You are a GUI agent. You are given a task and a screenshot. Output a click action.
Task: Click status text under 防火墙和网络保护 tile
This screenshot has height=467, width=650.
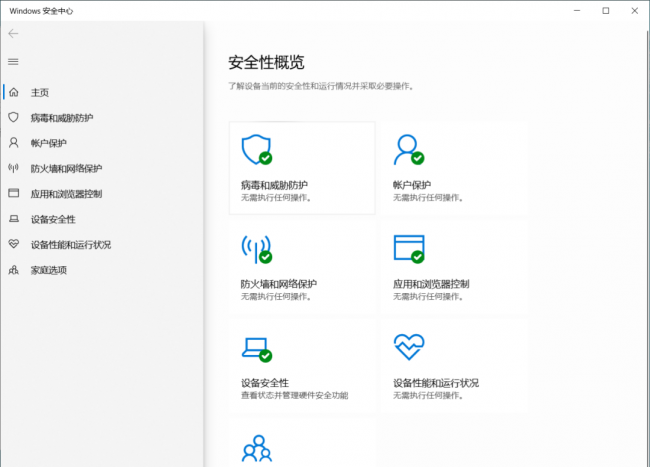[276, 297]
